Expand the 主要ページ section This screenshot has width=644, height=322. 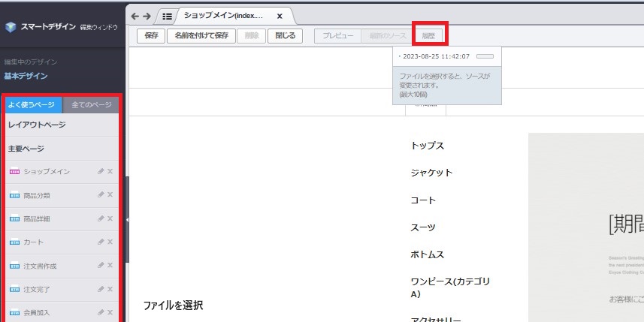coord(62,149)
